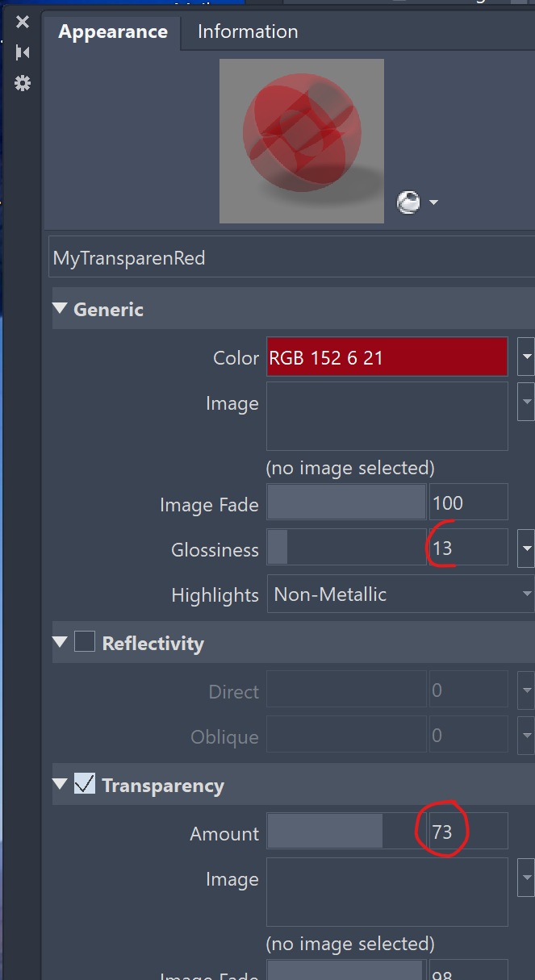
Task: Open the Glossiness options dropdown arrow
Action: coord(527,547)
